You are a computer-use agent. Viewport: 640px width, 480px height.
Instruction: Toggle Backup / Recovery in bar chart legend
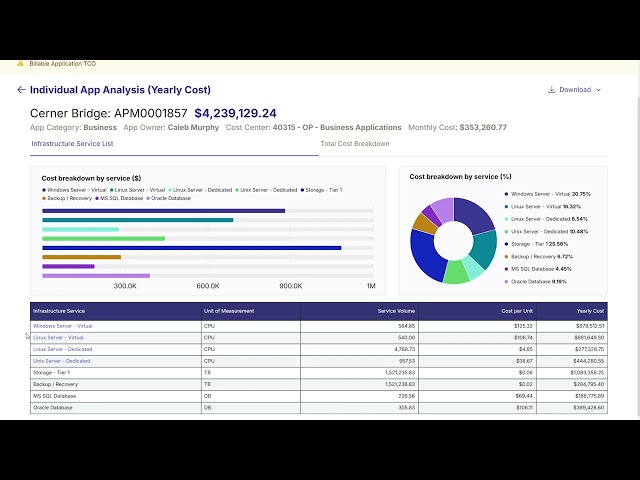click(67, 198)
